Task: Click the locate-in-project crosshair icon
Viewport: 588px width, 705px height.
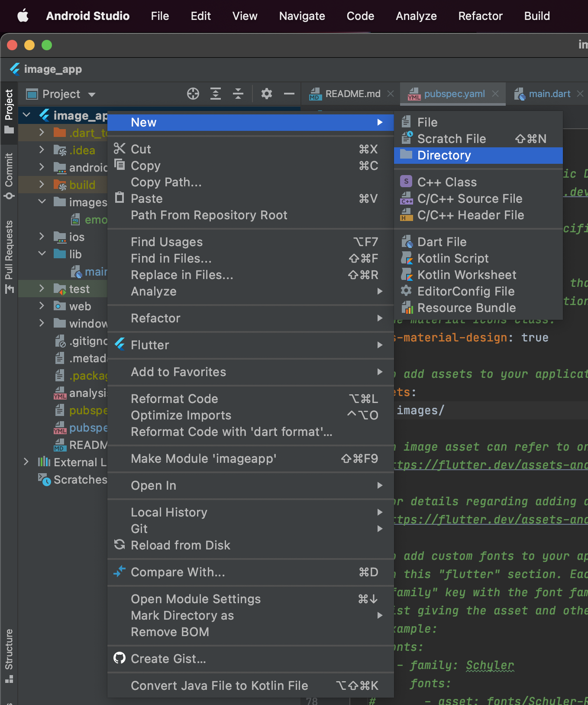Action: coord(193,94)
